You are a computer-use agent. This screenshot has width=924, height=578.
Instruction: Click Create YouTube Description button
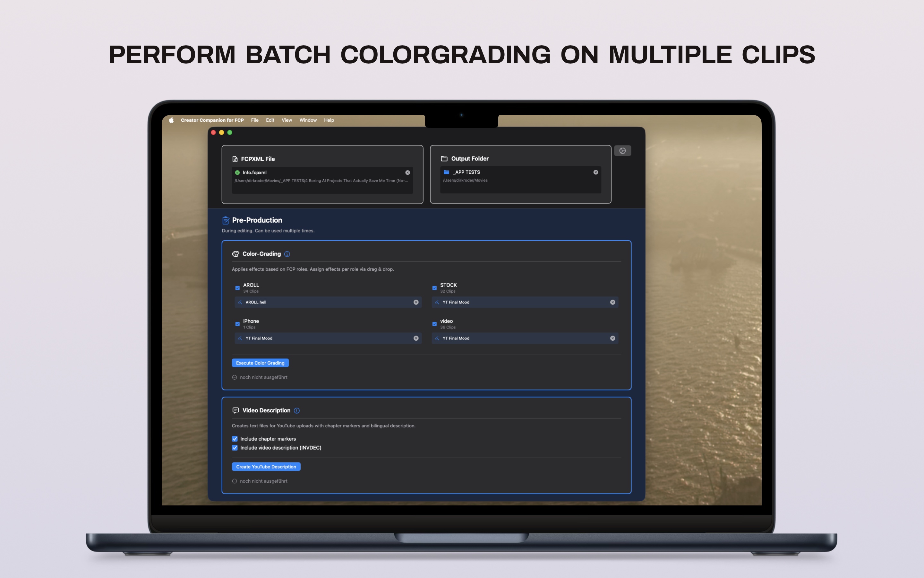point(266,467)
